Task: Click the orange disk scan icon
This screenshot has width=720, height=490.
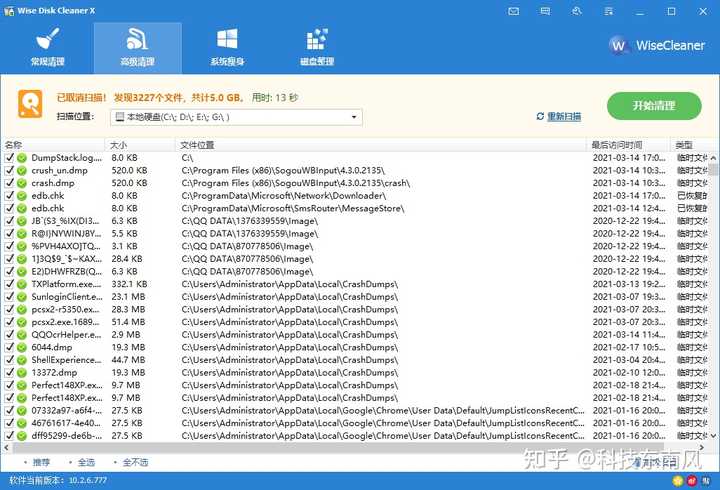Action: [30, 104]
